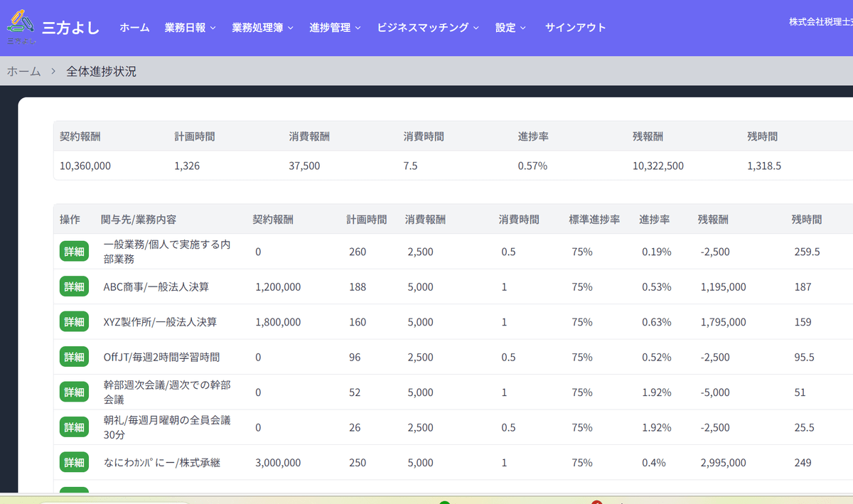853x504 pixels.
Task: Click the 全体進捗状況 breadcrumb text
Action: coord(101,71)
